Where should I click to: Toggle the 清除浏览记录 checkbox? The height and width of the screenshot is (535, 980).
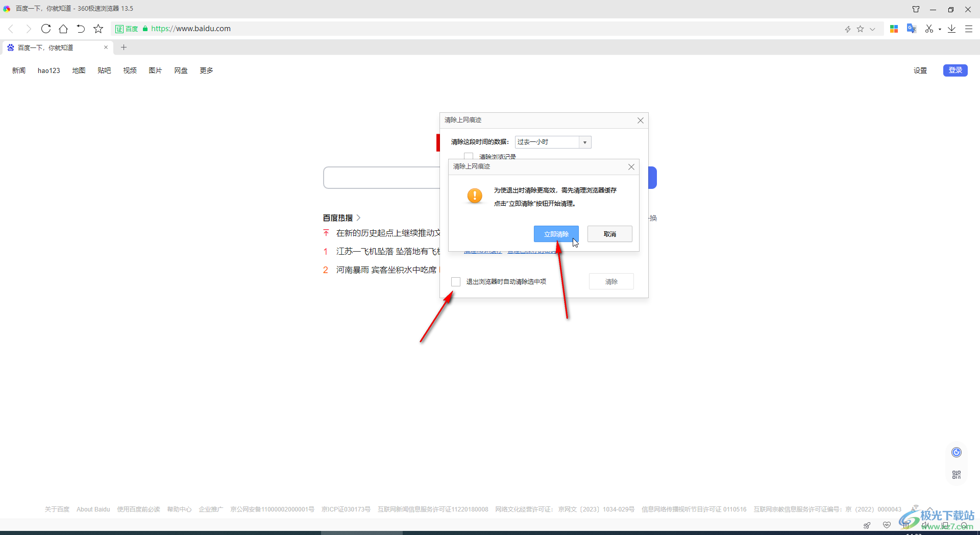pyautogui.click(x=469, y=156)
